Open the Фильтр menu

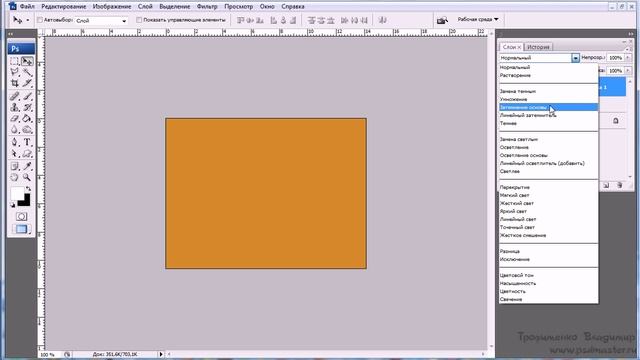click(207, 7)
